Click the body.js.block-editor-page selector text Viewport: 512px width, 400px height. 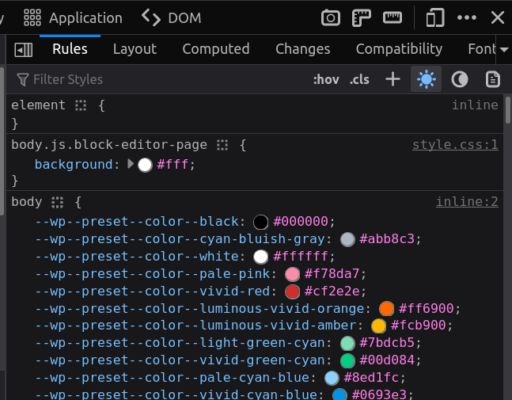[109, 145]
